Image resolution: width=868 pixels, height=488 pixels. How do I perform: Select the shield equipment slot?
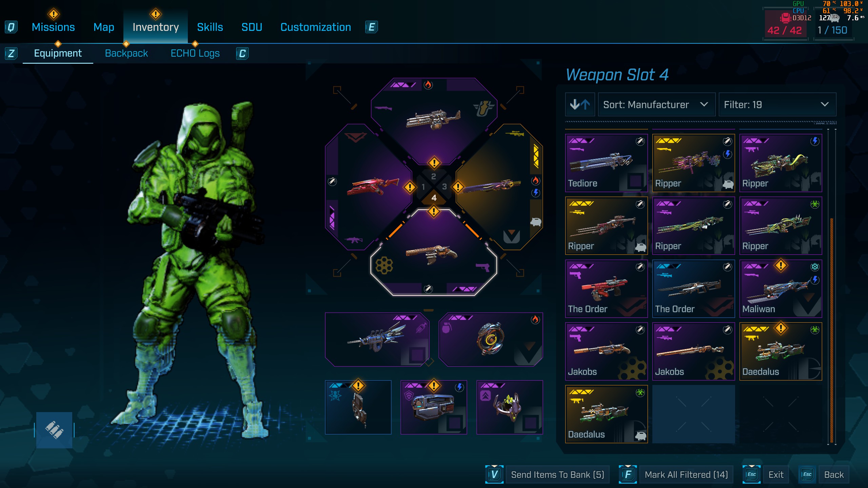tap(434, 407)
